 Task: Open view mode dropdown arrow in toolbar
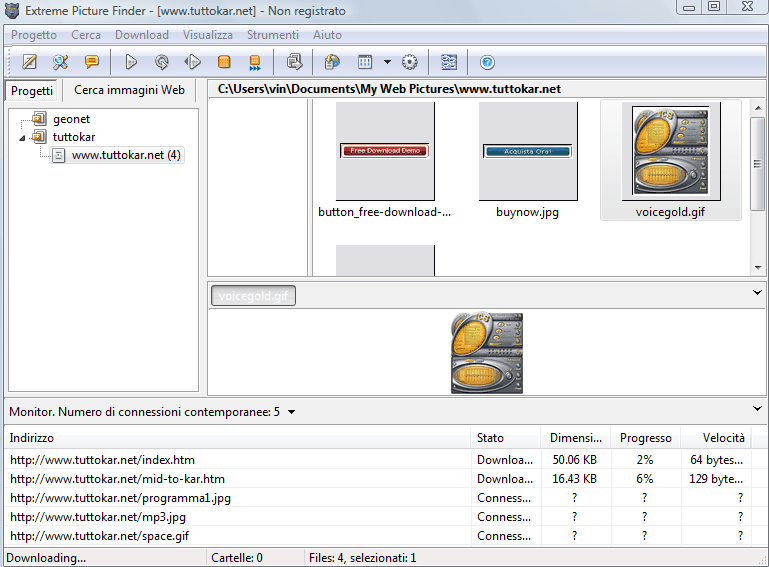pyautogui.click(x=386, y=62)
